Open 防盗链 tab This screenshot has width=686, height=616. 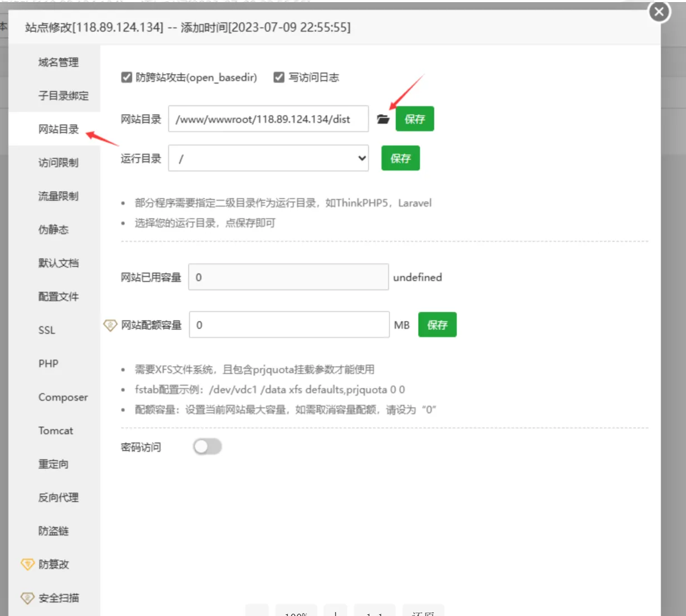(55, 531)
